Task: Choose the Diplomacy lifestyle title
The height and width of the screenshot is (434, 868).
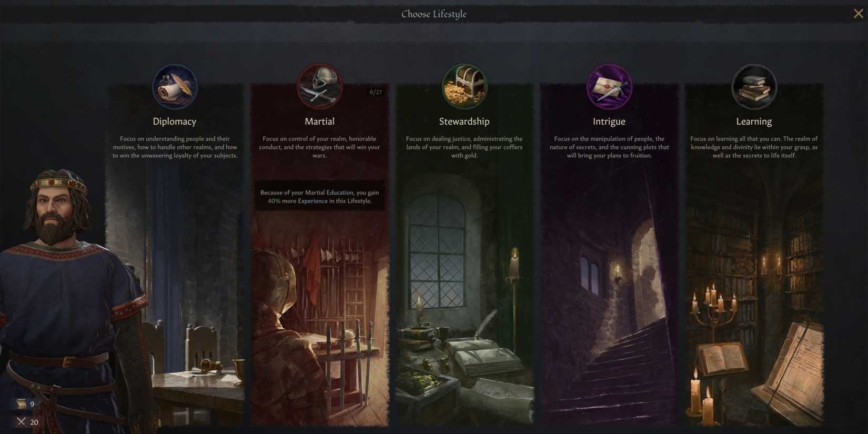Action: 175,122
